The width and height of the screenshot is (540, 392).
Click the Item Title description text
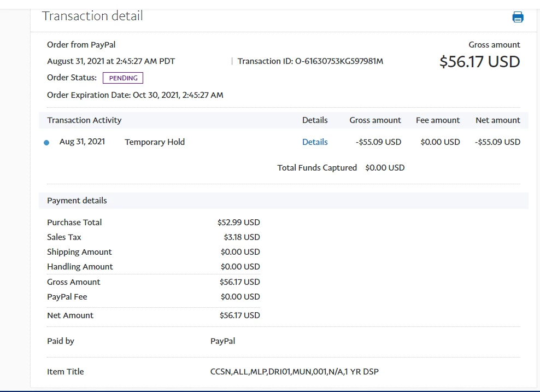click(295, 372)
